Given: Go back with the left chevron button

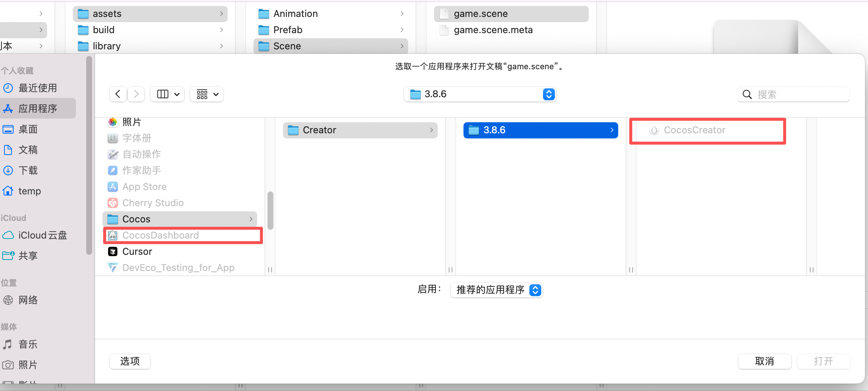Looking at the screenshot, I should 118,94.
